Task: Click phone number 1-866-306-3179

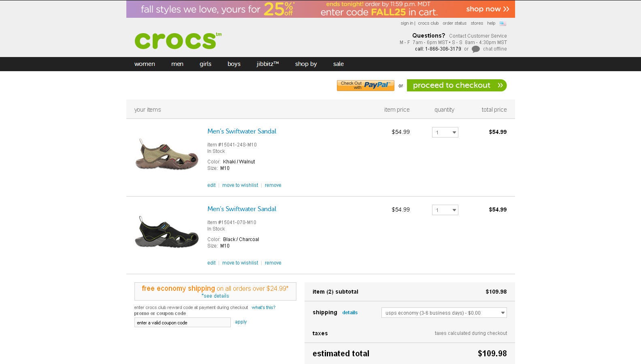Action: [x=443, y=49]
